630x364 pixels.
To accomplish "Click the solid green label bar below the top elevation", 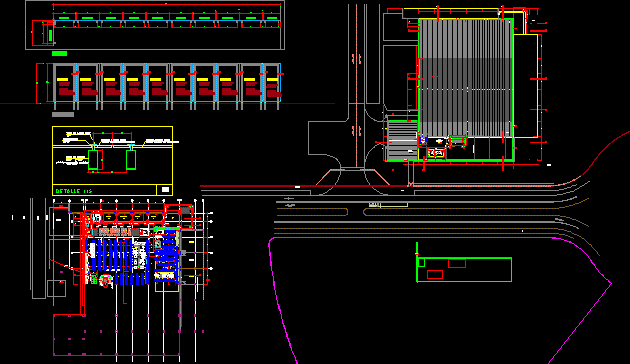I will [59, 53].
